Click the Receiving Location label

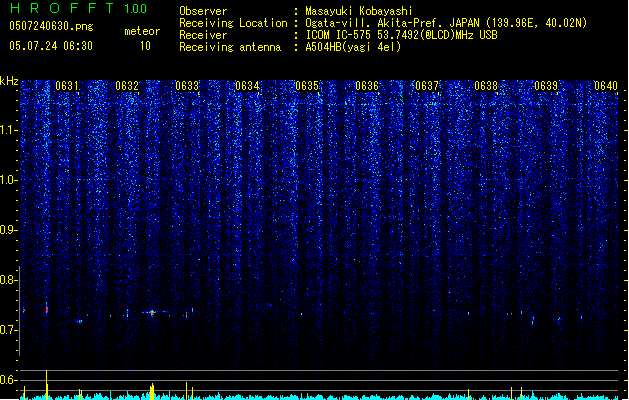[x=233, y=23]
